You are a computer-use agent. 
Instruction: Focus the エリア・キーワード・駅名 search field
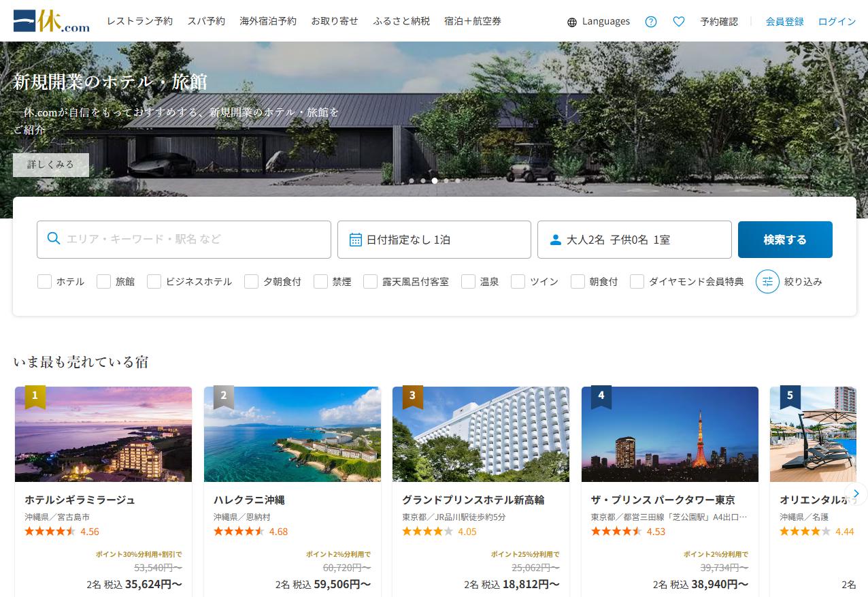pyautogui.click(x=184, y=240)
